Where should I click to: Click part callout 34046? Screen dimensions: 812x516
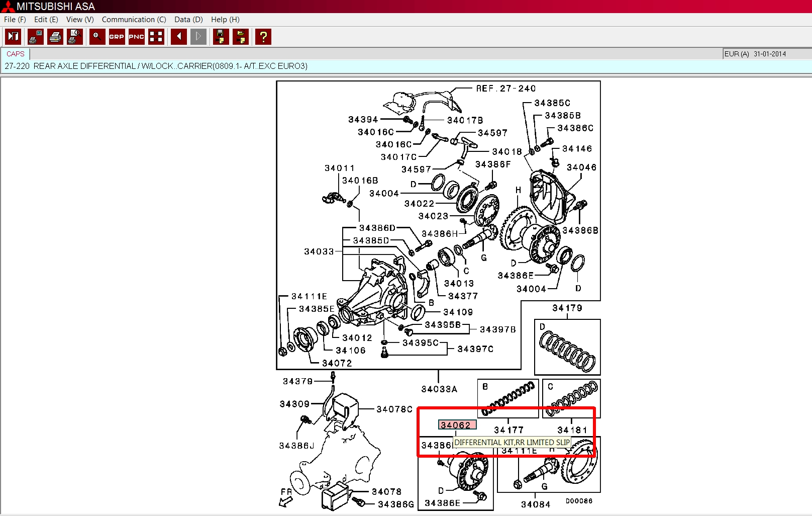pyautogui.click(x=581, y=167)
